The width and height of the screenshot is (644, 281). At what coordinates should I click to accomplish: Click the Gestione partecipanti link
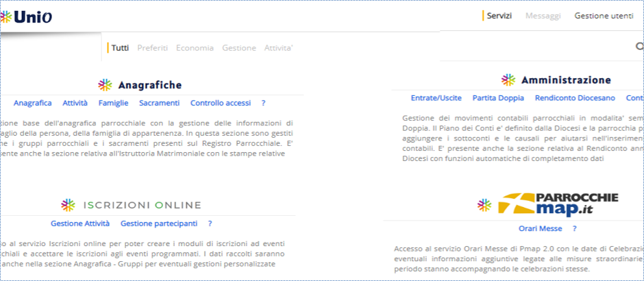[159, 223]
